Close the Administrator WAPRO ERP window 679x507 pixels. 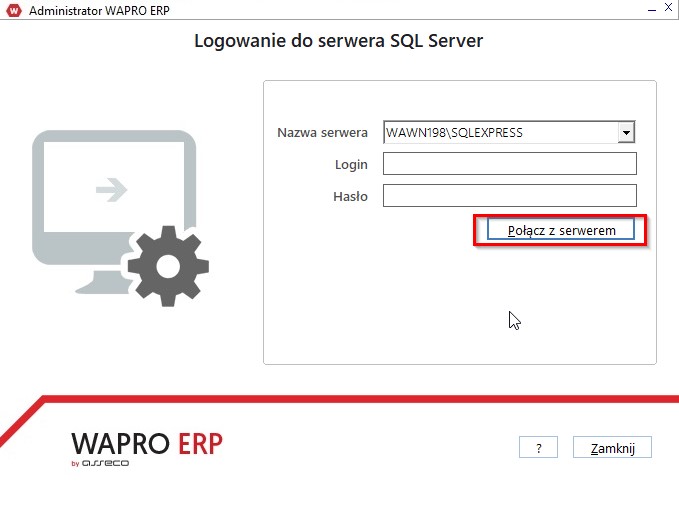668,8
